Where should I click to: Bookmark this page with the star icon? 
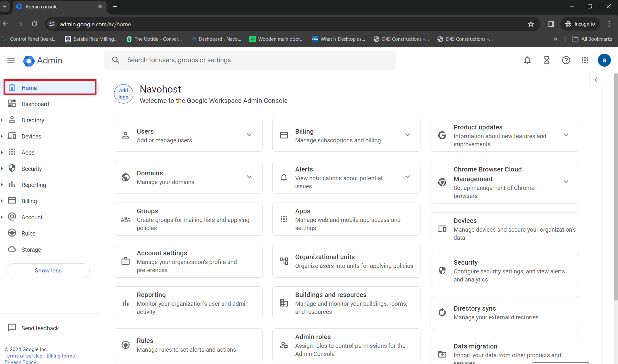(x=531, y=24)
